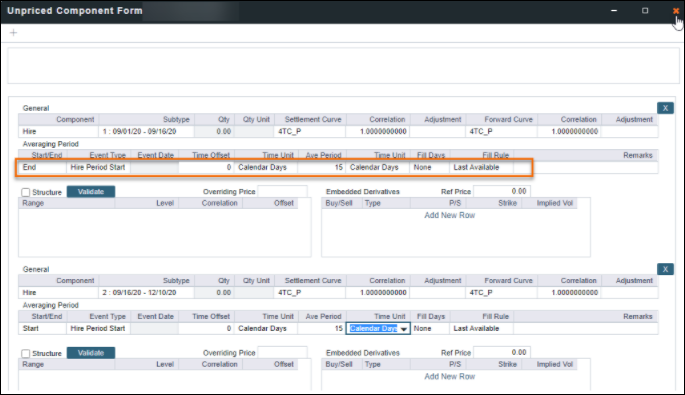Click Forward Curve 4TC_P in second component
685x395 pixels.
pos(502,293)
